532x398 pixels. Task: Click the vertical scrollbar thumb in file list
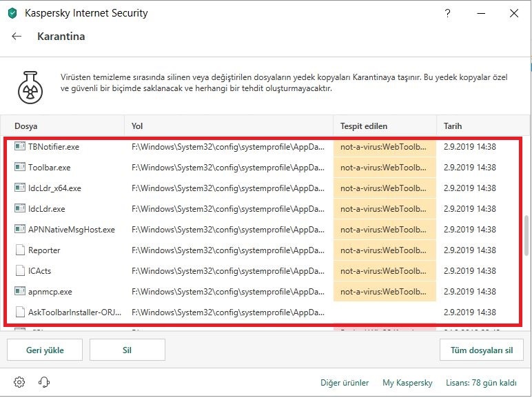coord(526,235)
